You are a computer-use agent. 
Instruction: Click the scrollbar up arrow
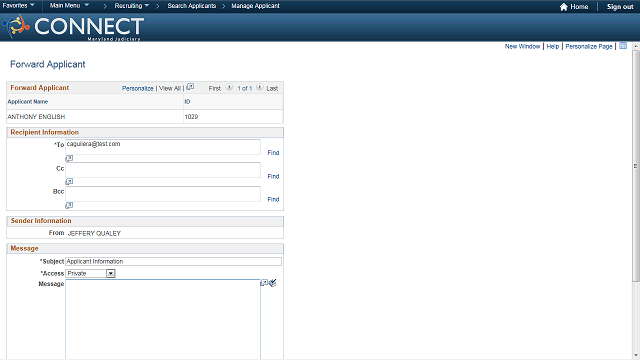(636, 46)
